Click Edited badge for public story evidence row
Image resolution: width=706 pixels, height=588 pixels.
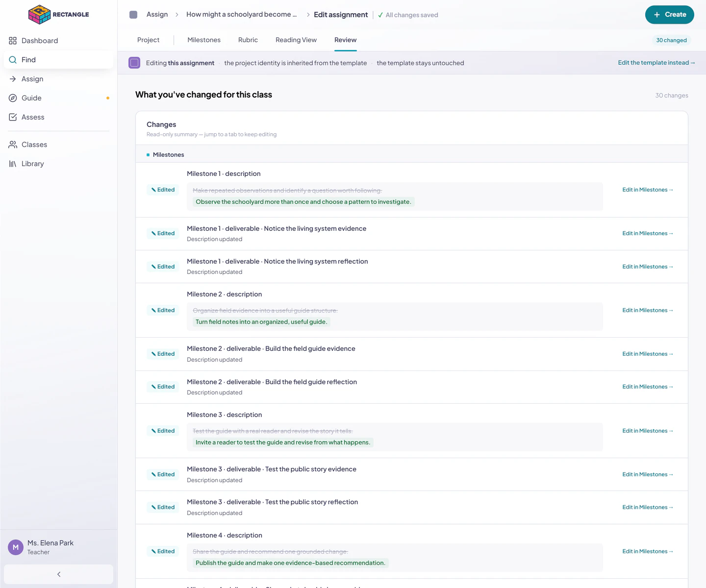(163, 475)
